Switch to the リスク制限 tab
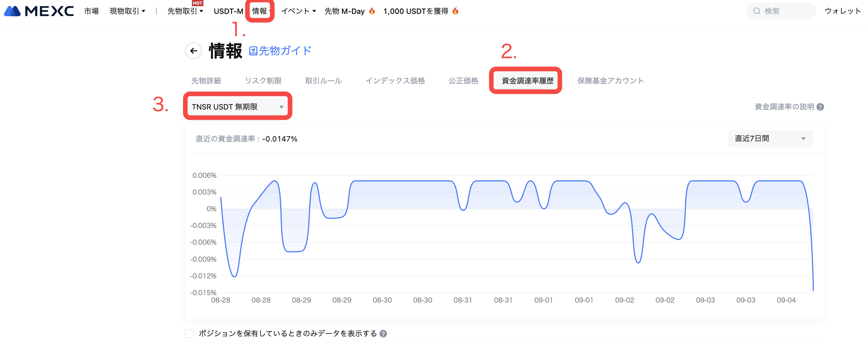The image size is (868, 342). pyautogui.click(x=263, y=81)
